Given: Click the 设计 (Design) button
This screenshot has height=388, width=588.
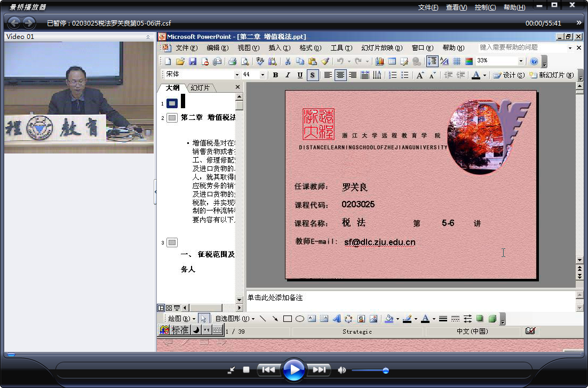Looking at the screenshot, I should pos(508,75).
